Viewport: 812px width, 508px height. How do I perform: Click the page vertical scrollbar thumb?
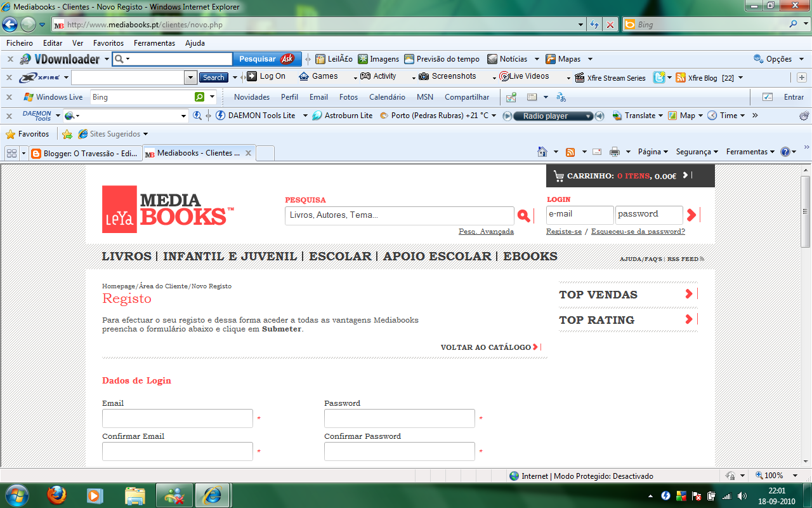[806, 211]
